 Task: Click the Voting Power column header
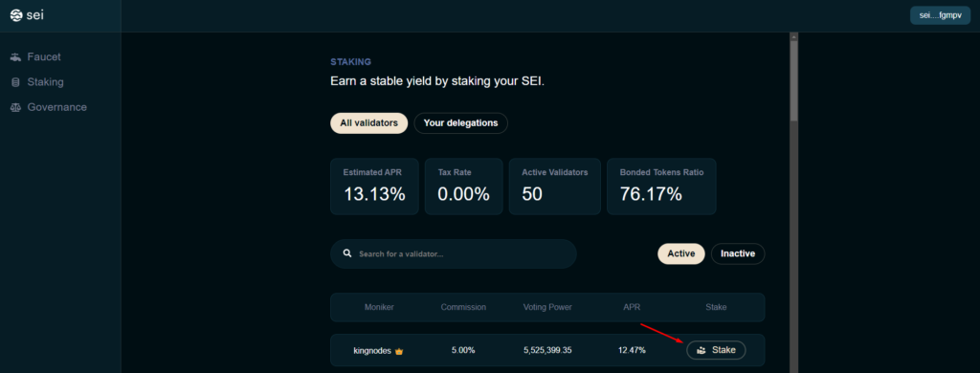[x=547, y=307]
